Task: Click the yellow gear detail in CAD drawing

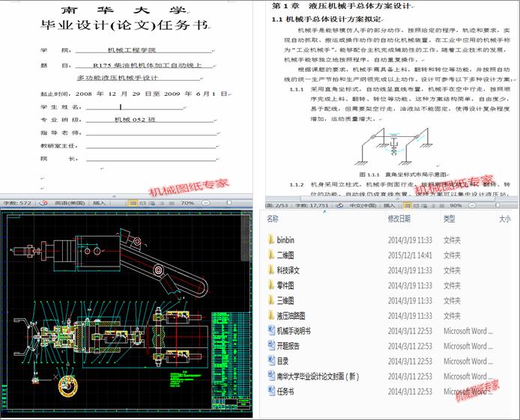Action: tap(68, 386)
